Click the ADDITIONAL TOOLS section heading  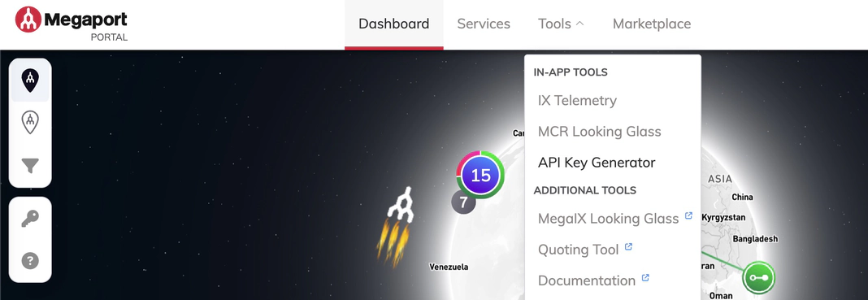tap(585, 190)
